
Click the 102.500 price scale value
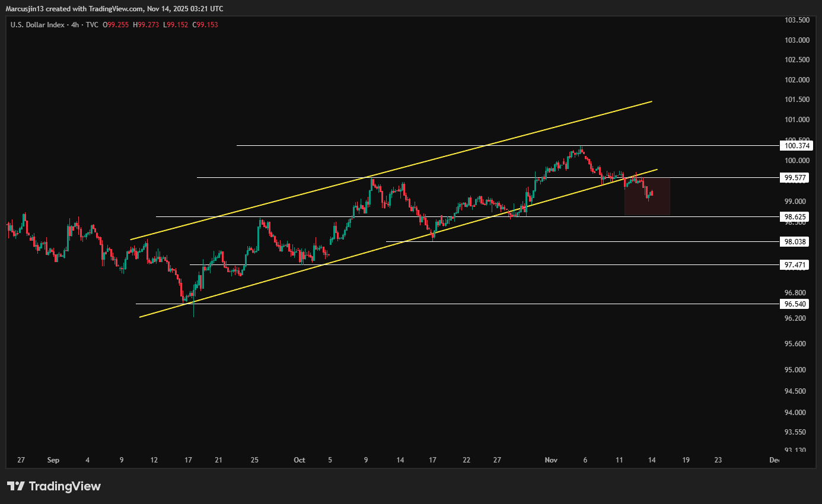796,60
